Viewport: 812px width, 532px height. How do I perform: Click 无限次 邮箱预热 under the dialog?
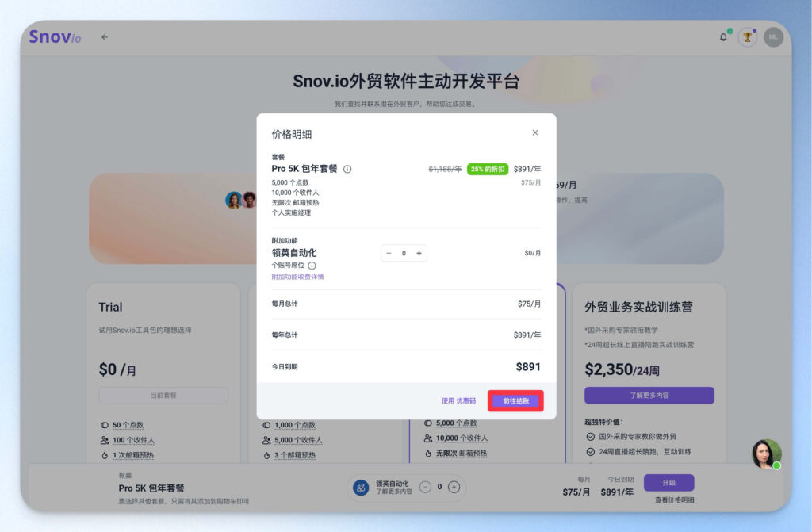462,453
